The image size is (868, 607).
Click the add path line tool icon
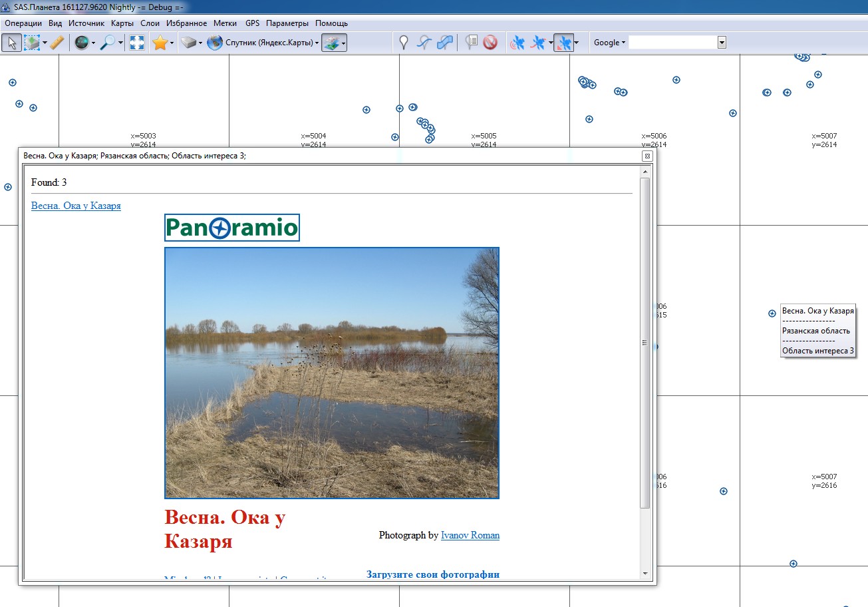click(x=424, y=43)
